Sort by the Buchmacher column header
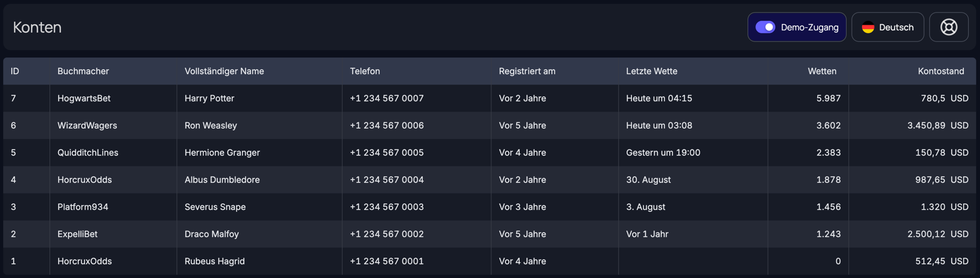980x278 pixels. pyautogui.click(x=83, y=71)
